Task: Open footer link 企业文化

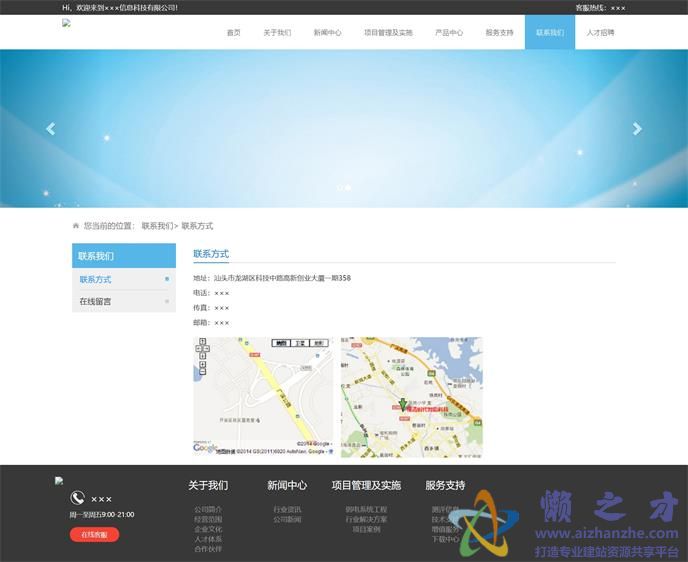Action: [x=208, y=529]
